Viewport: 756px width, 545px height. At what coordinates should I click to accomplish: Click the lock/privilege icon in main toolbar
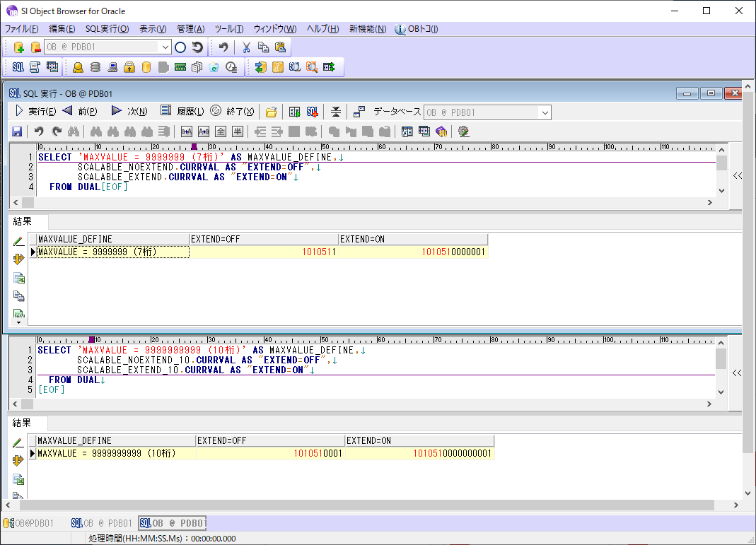point(130,66)
